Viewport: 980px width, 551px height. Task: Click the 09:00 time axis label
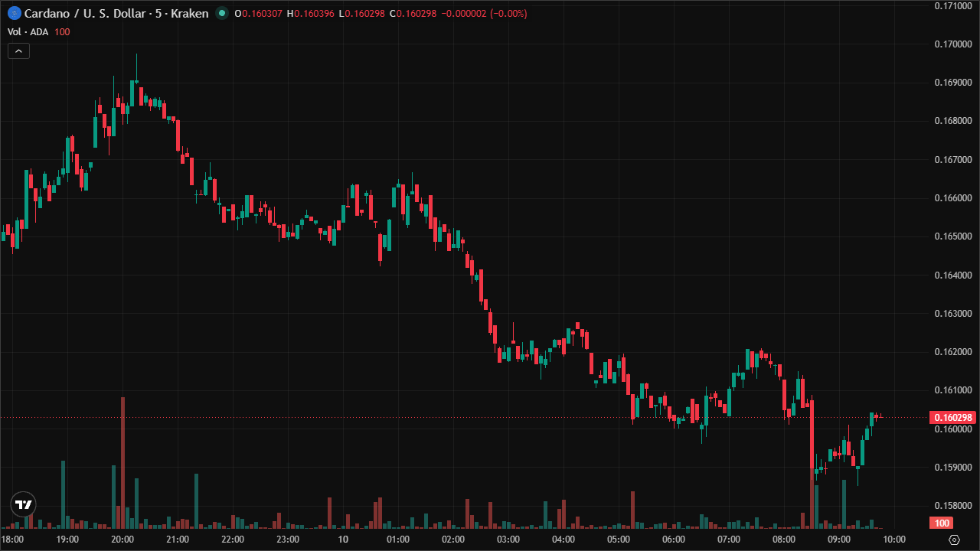pyautogui.click(x=839, y=540)
